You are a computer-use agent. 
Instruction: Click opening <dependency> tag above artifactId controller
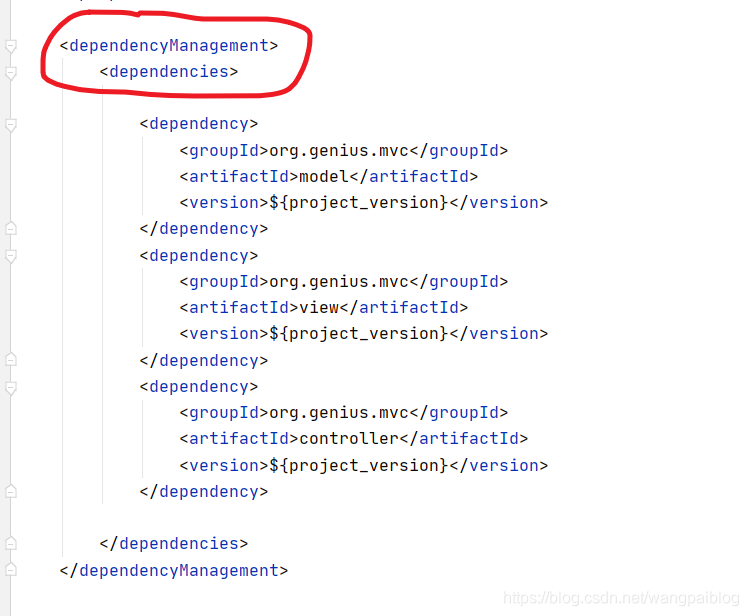click(x=199, y=386)
